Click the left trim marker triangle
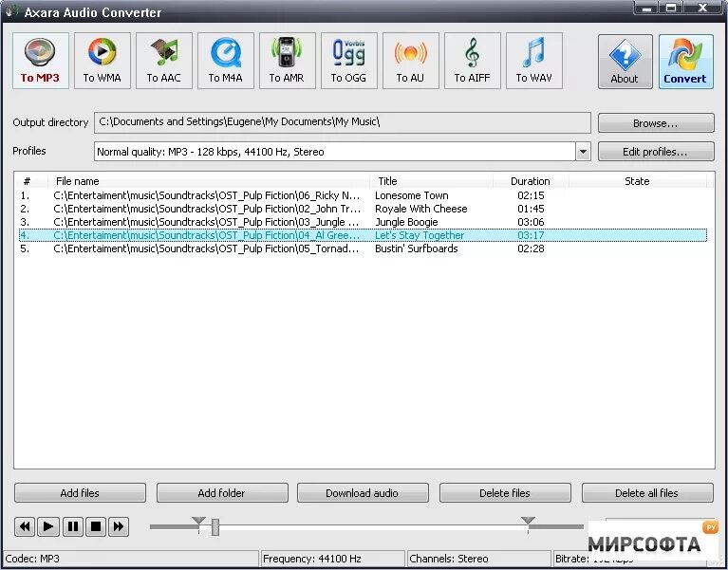The height and width of the screenshot is (570, 728). pyautogui.click(x=198, y=521)
